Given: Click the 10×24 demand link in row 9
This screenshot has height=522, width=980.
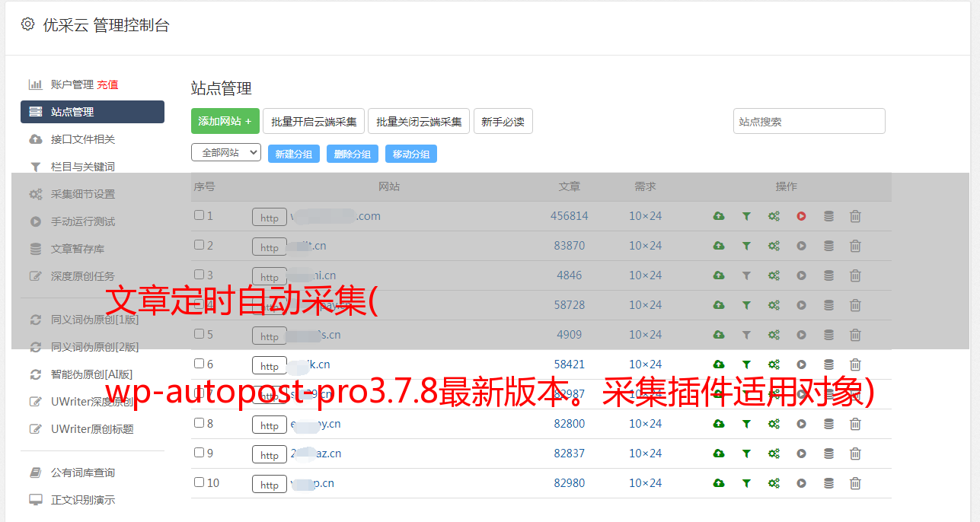Looking at the screenshot, I should (645, 454).
